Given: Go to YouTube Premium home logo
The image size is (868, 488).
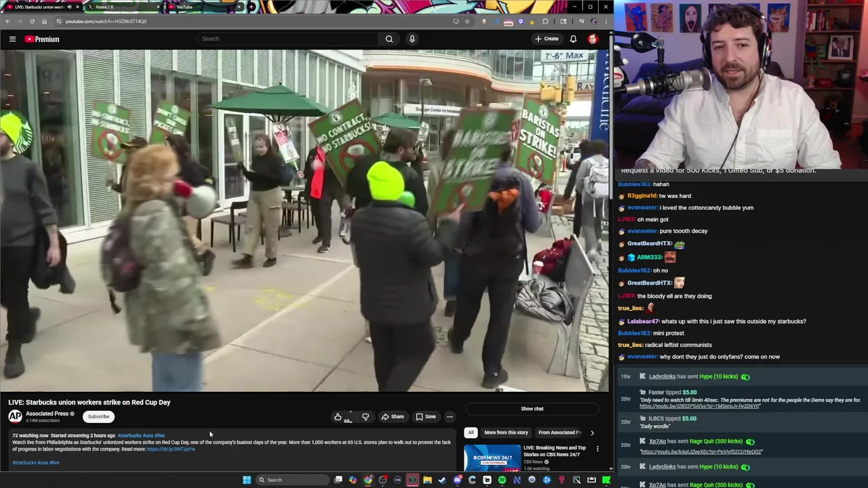Looking at the screenshot, I should [x=42, y=39].
